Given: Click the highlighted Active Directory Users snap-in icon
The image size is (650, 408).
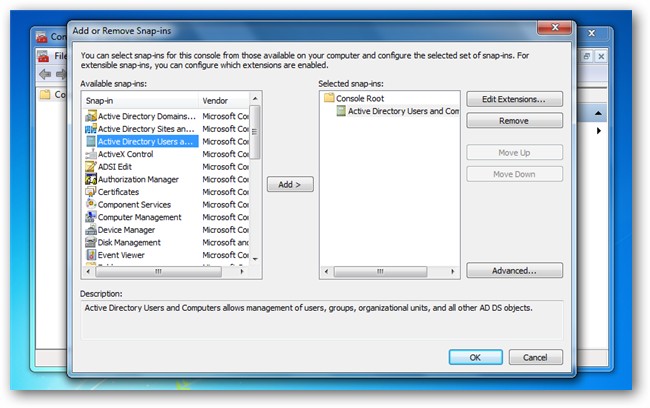Looking at the screenshot, I should coord(90,141).
